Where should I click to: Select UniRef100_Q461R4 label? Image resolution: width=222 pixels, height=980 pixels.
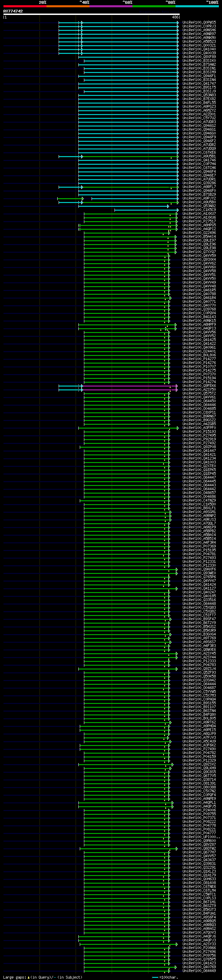coord(199,298)
